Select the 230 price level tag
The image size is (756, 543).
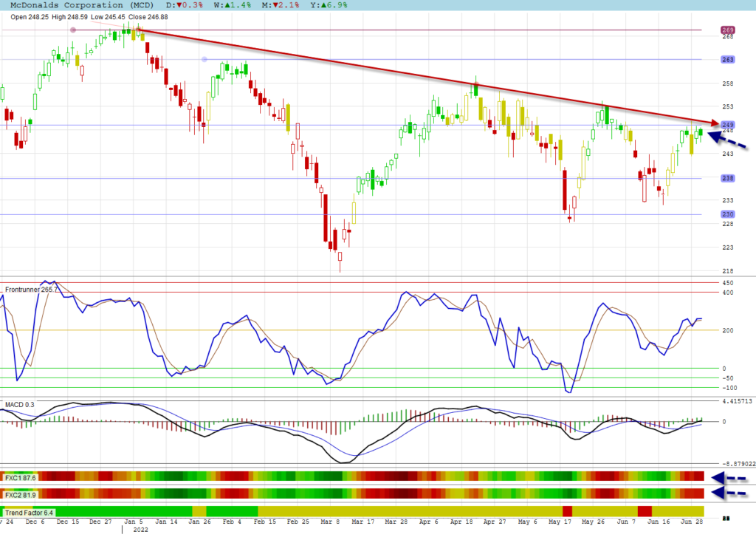(727, 214)
